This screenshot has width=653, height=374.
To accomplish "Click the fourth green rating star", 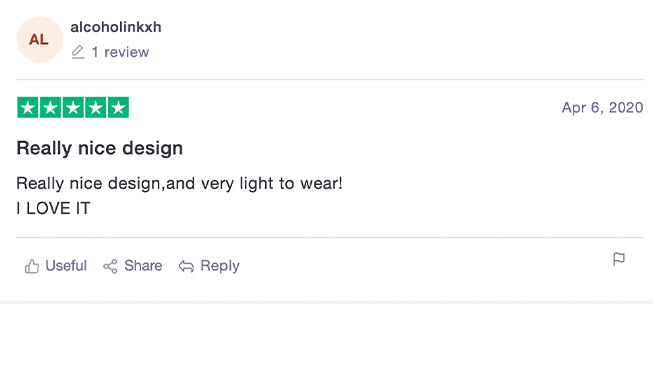I will click(95, 107).
